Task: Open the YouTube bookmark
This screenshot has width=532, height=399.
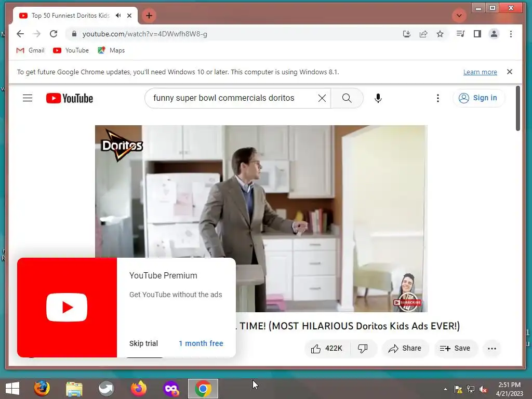Action: pos(71,50)
